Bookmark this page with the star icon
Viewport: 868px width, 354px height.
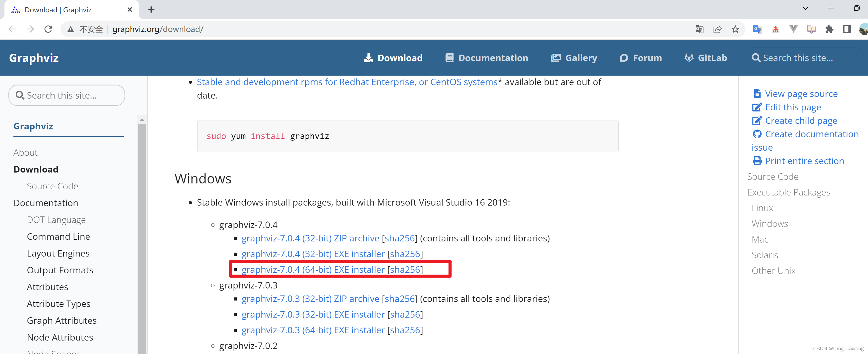click(735, 29)
